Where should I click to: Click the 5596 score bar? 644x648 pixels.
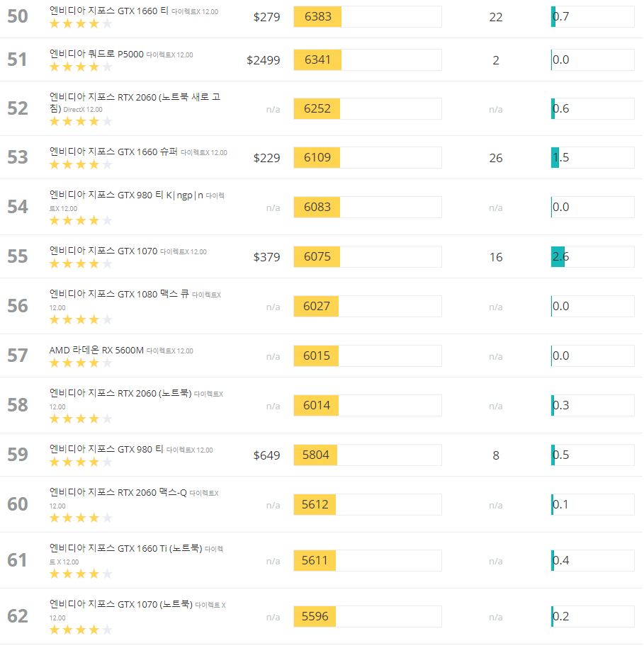tap(368, 616)
